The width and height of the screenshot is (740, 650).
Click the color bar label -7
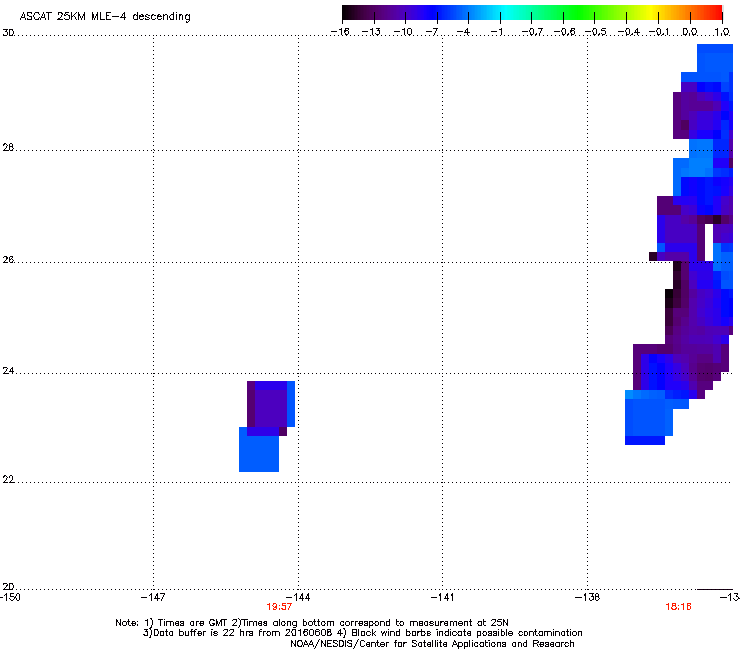[x=432, y=32]
